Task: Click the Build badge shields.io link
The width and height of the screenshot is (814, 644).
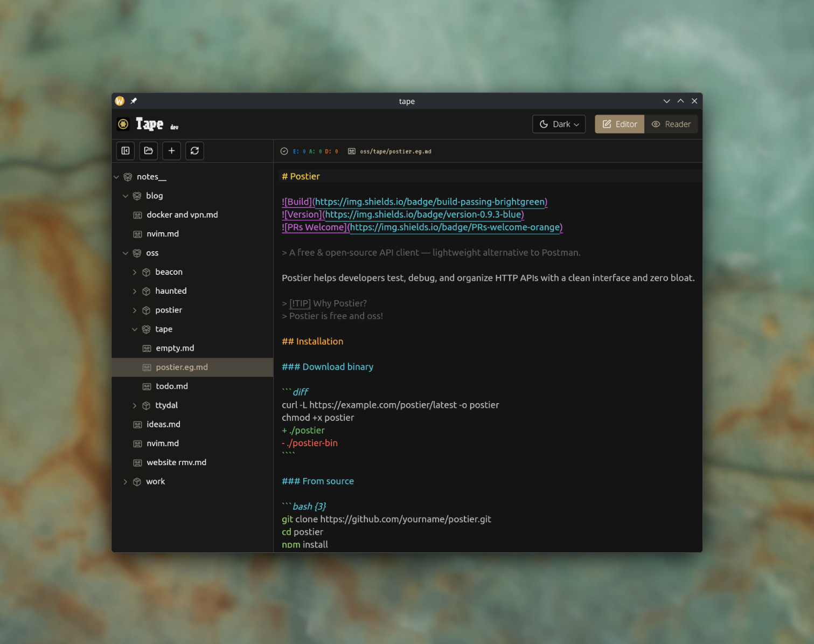Action: [x=431, y=202]
